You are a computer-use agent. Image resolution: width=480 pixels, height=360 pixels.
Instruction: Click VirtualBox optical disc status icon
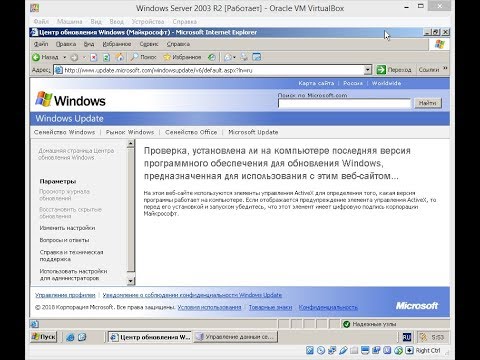321,350
